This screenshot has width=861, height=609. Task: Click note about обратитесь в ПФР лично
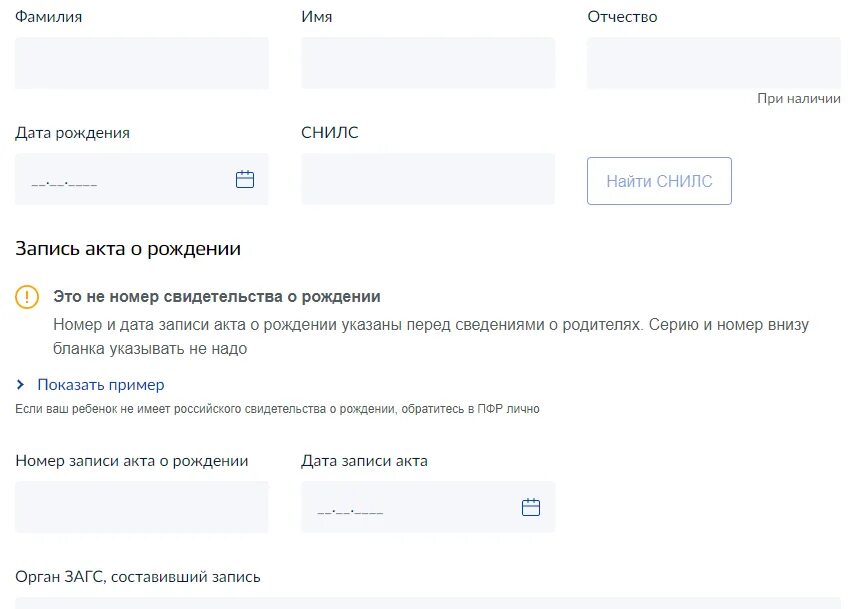coord(277,409)
